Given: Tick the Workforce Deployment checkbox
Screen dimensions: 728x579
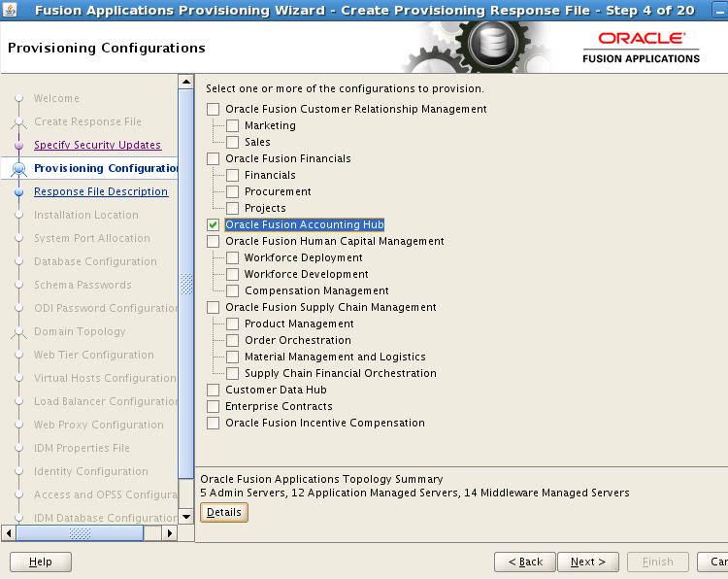Looking at the screenshot, I should pos(232,257).
